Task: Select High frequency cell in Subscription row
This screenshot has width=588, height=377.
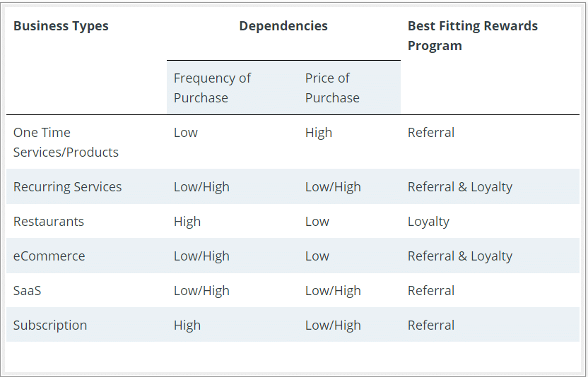Action: pos(187,325)
